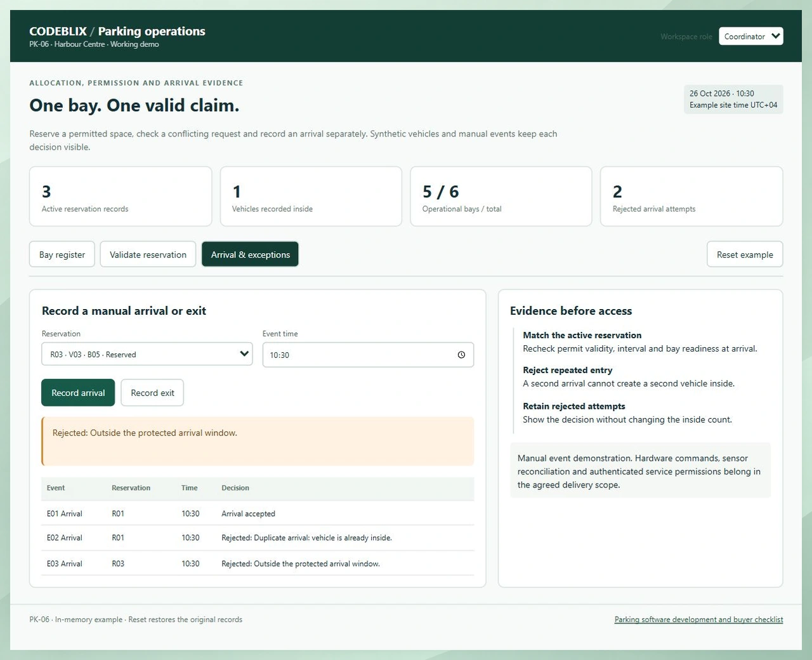
Task: Click the 'Record a manual arrival or exit' heading
Action: tap(124, 311)
